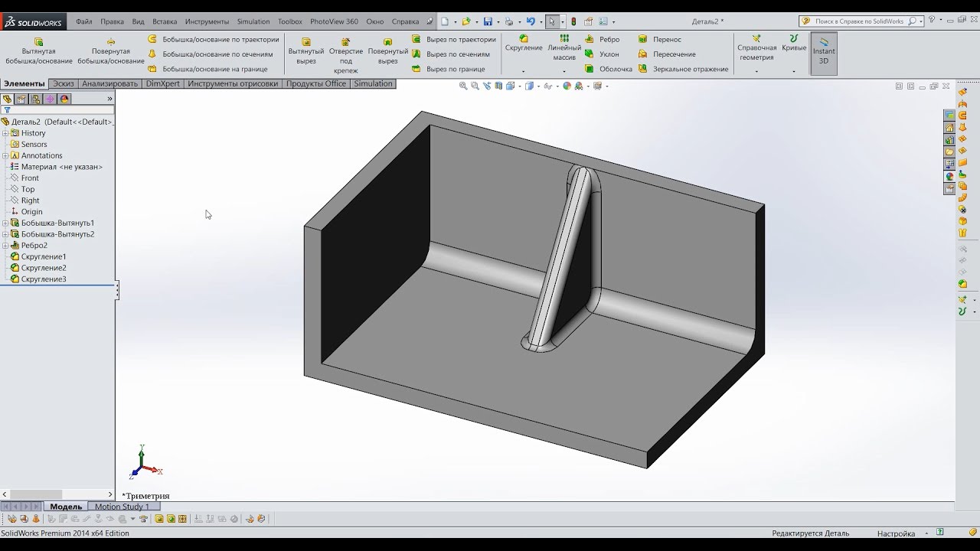The height and width of the screenshot is (551, 980).
Task: Click the Zoom to Fit view icon
Action: (463, 86)
